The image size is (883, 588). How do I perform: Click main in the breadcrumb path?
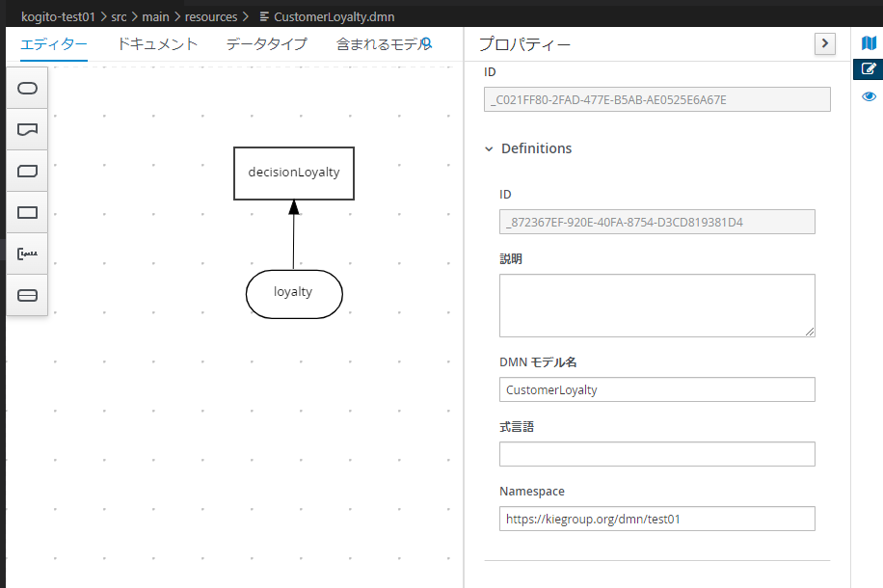(x=155, y=17)
